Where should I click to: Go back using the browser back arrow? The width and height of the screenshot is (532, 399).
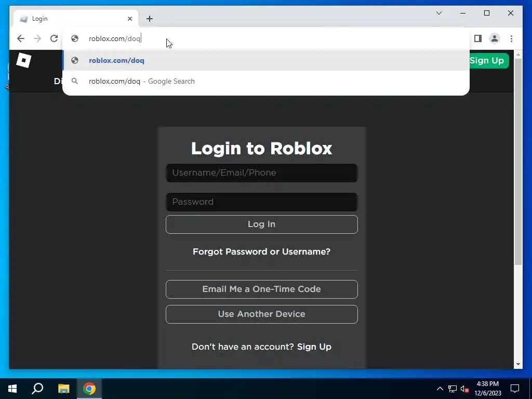21,38
